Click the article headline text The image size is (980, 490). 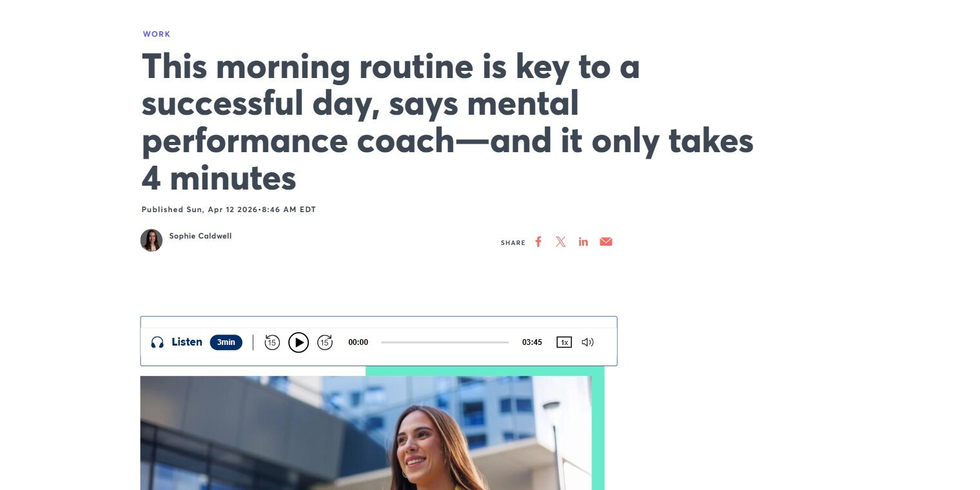pos(447,122)
